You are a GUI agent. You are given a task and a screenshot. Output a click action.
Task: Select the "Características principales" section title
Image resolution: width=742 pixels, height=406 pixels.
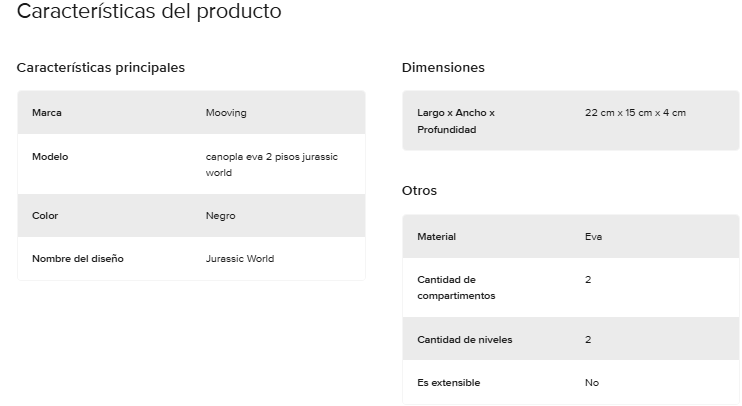(101, 68)
